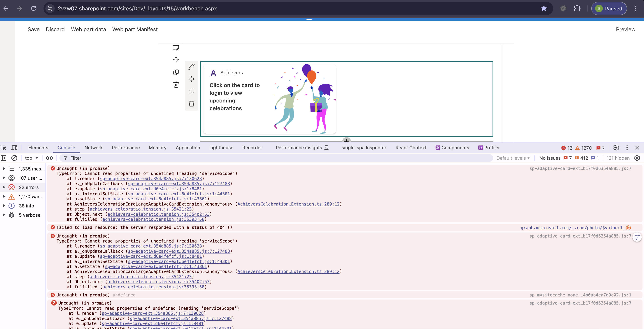This screenshot has height=329, width=644.
Task: Open the Performance insights panel
Action: tap(299, 148)
